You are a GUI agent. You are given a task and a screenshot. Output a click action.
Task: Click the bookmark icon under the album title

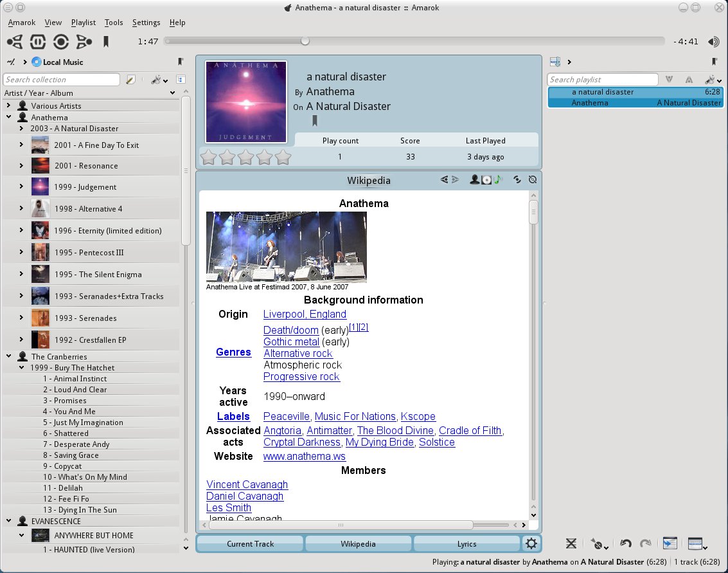coord(315,122)
